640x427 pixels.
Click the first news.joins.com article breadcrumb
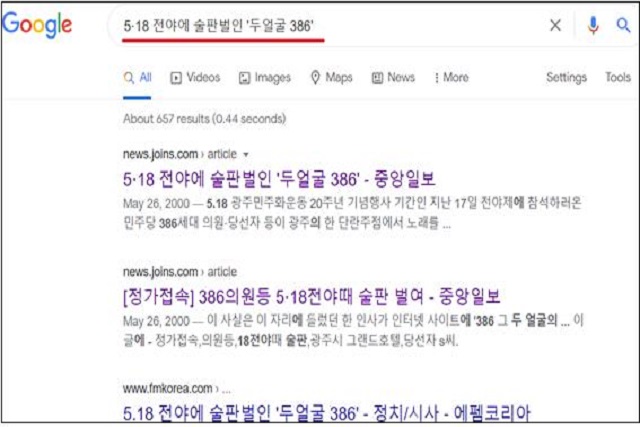click(x=180, y=154)
